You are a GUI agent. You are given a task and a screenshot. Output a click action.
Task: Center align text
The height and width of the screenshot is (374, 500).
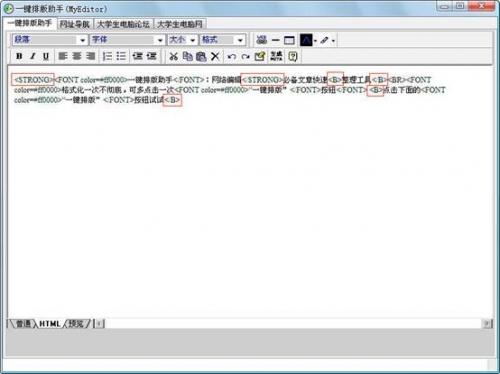[77, 56]
